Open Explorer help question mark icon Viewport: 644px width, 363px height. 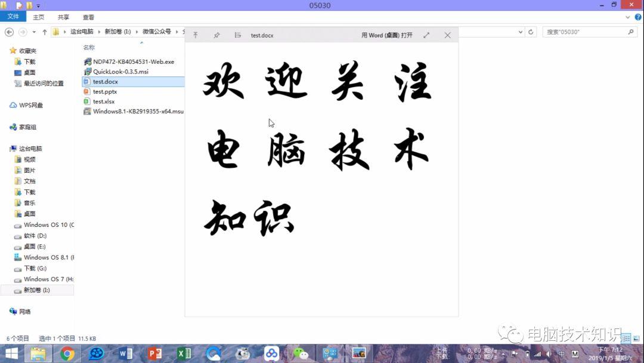coord(638,17)
